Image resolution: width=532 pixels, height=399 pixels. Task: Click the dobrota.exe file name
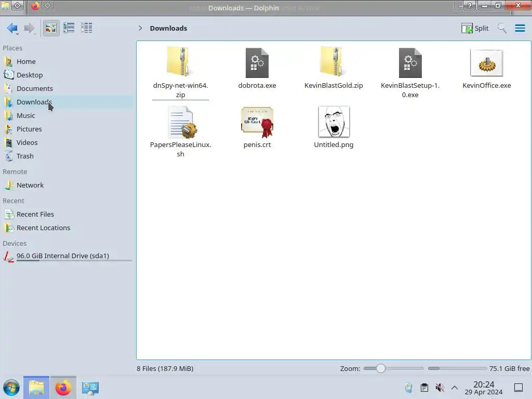click(x=257, y=86)
